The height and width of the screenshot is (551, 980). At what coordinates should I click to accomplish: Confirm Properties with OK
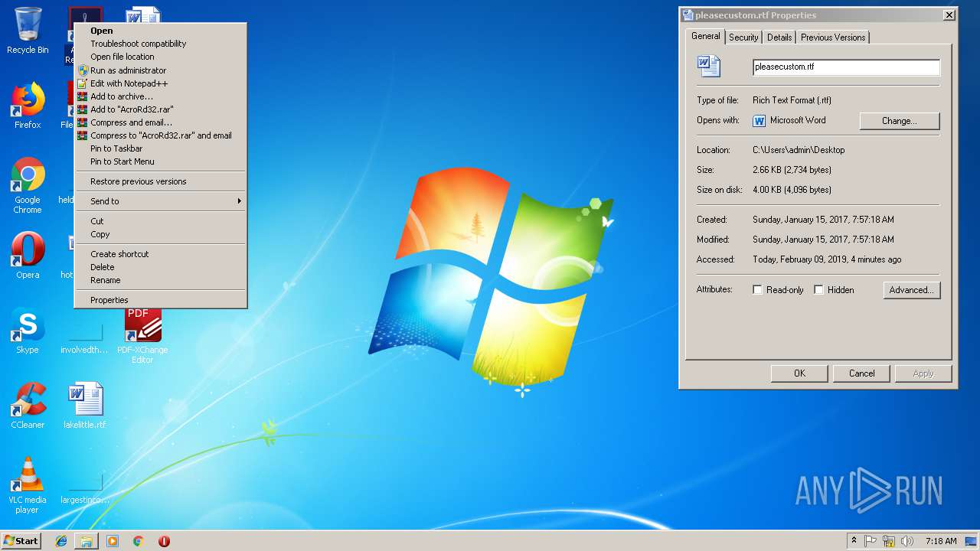[799, 373]
